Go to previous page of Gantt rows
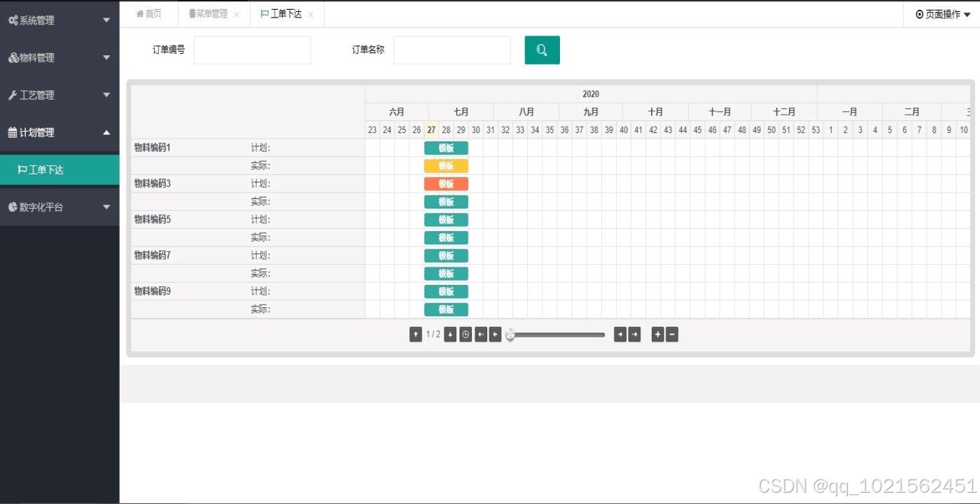This screenshot has width=980, height=504. click(416, 335)
